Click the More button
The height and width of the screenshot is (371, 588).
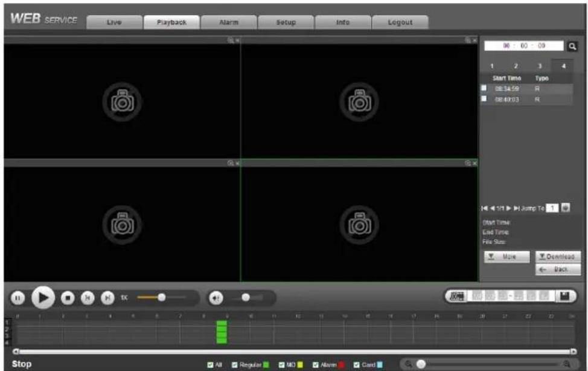click(x=507, y=257)
